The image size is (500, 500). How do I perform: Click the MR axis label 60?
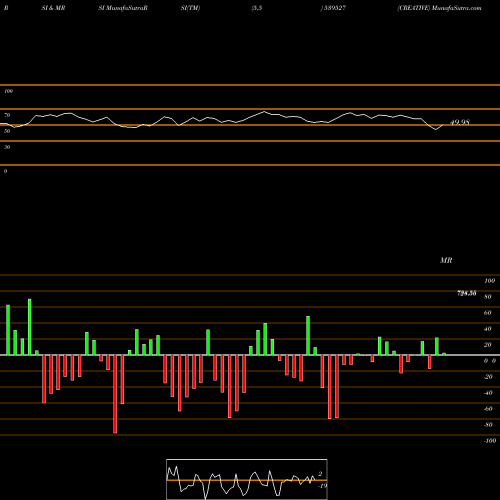pyautogui.click(x=488, y=313)
